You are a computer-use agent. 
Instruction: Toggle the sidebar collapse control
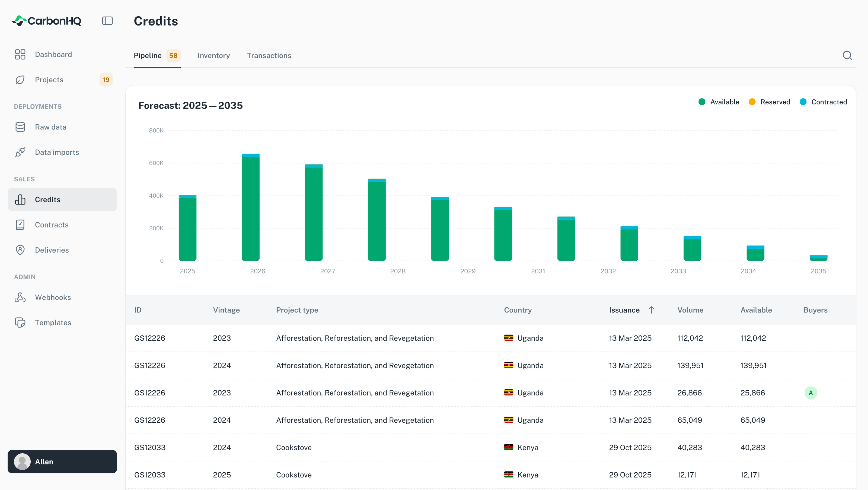coord(107,21)
